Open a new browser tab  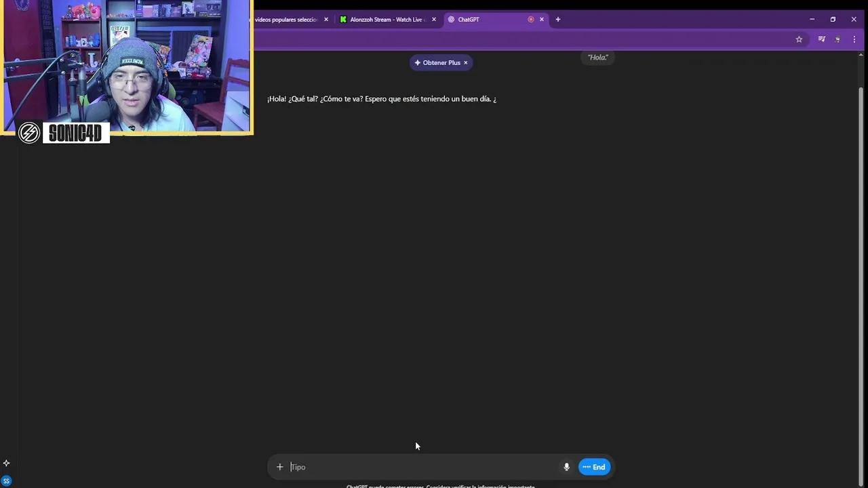558,20
